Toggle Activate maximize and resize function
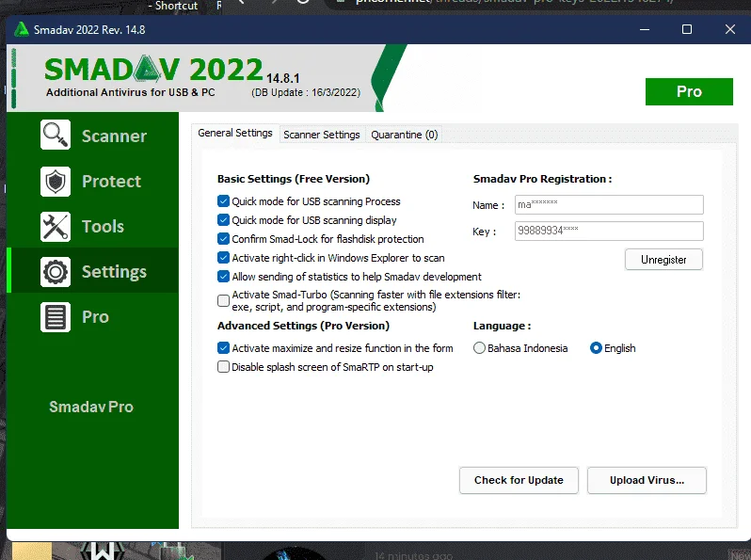Image resolution: width=751 pixels, height=560 pixels. point(223,348)
